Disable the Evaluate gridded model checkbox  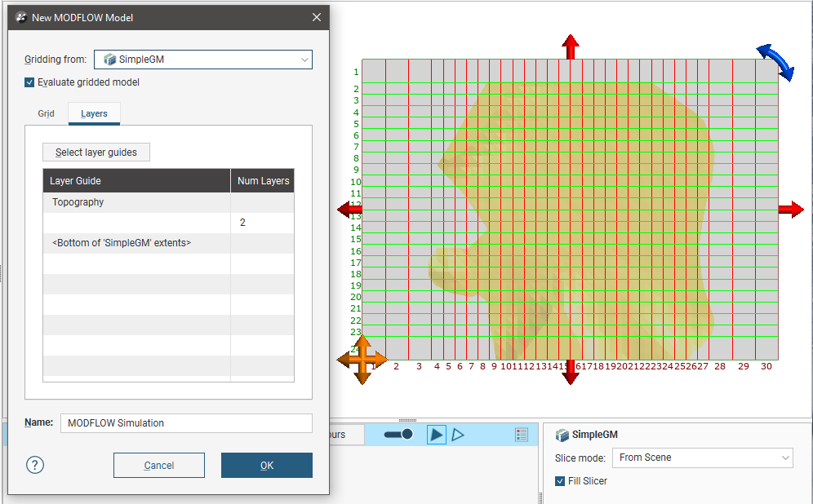coord(30,82)
